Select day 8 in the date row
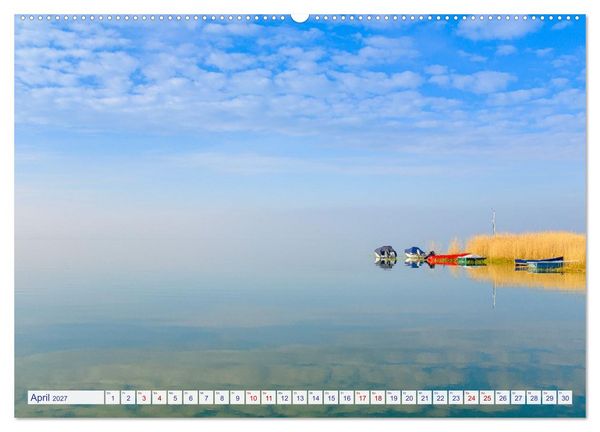 click(222, 397)
